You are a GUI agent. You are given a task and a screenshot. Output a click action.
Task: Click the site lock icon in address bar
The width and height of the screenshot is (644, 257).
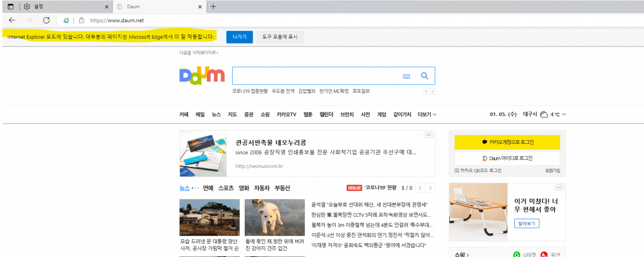(x=82, y=20)
